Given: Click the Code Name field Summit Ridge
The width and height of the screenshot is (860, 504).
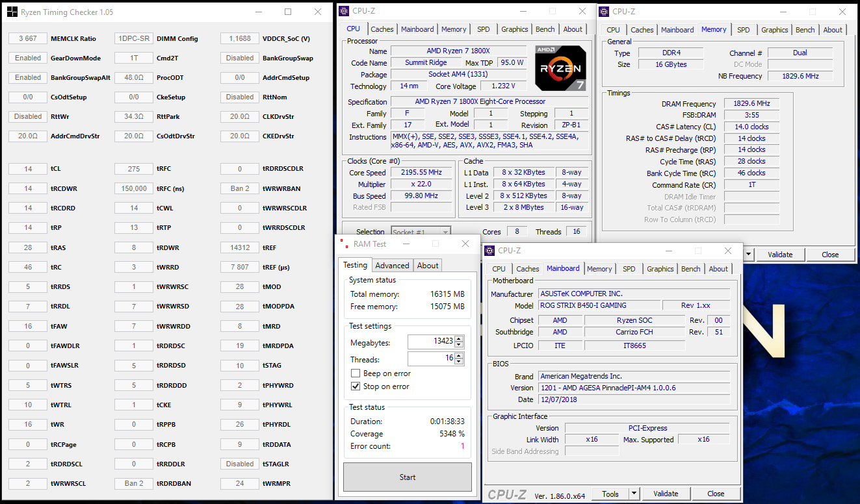Looking at the screenshot, I should pyautogui.click(x=426, y=63).
